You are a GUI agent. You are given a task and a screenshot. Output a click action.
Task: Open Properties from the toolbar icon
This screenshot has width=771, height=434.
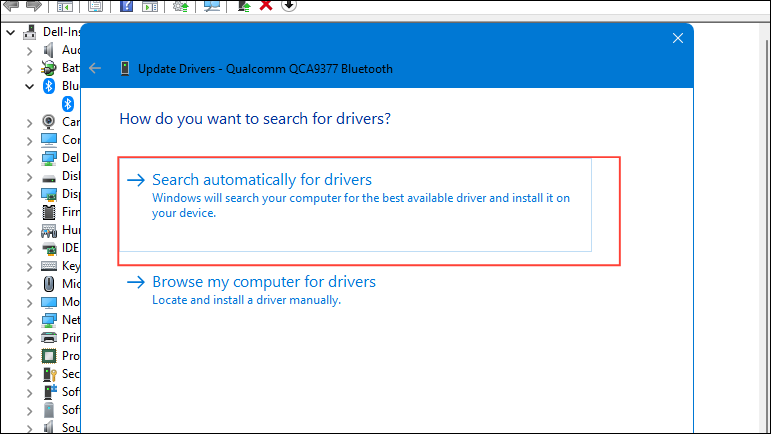pos(95,6)
